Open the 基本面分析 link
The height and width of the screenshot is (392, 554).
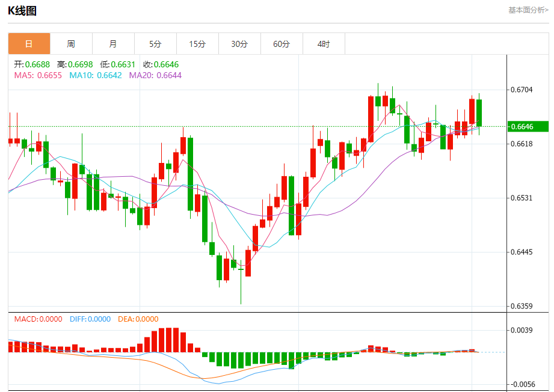coord(528,10)
